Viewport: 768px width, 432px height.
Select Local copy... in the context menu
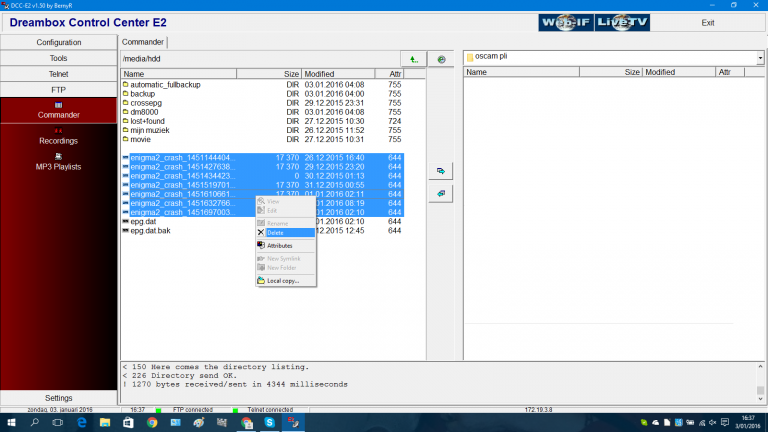pos(286,281)
